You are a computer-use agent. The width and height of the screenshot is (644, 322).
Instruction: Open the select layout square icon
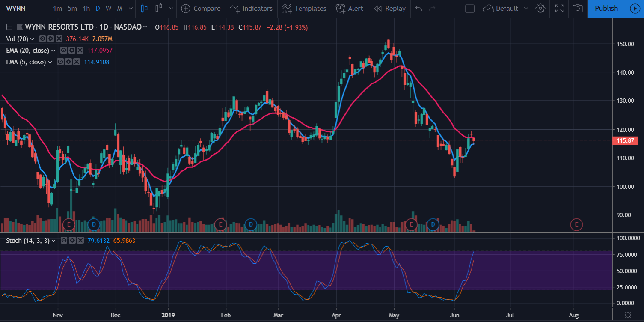click(x=470, y=8)
